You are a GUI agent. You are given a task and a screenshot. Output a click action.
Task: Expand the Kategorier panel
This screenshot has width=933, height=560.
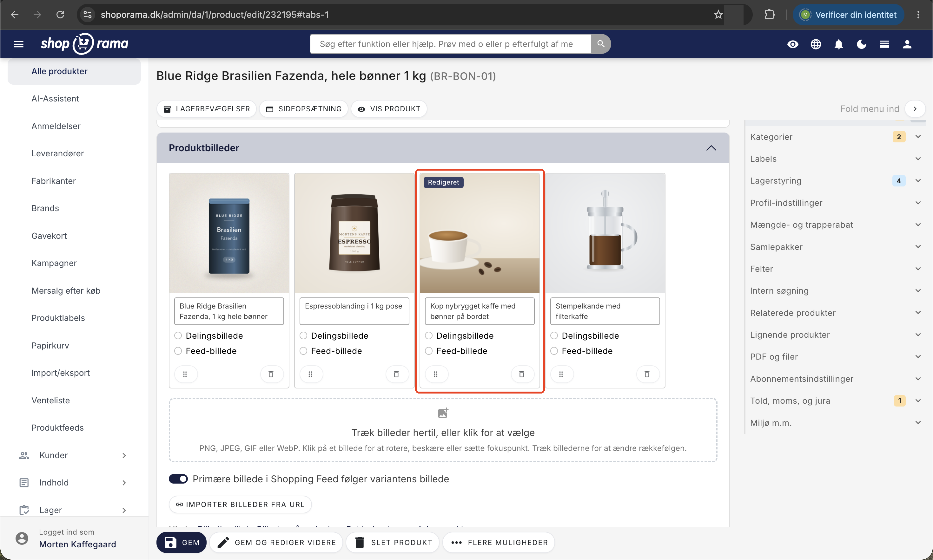[836, 137]
